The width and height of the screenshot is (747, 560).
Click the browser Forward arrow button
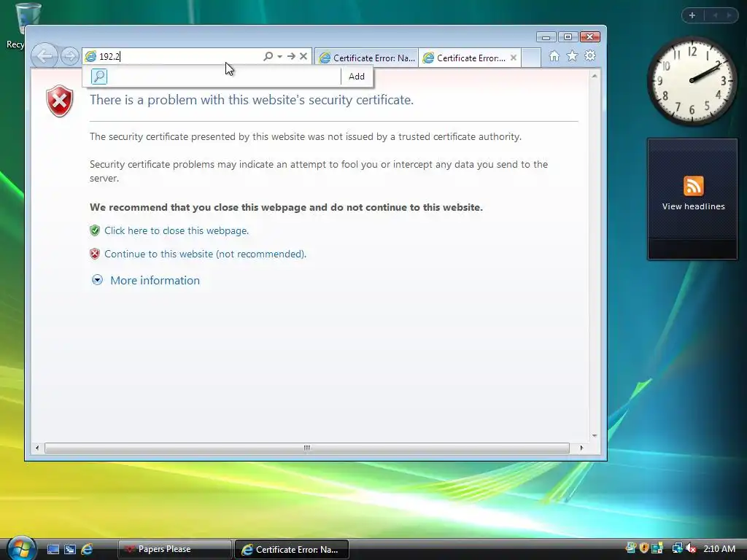70,56
